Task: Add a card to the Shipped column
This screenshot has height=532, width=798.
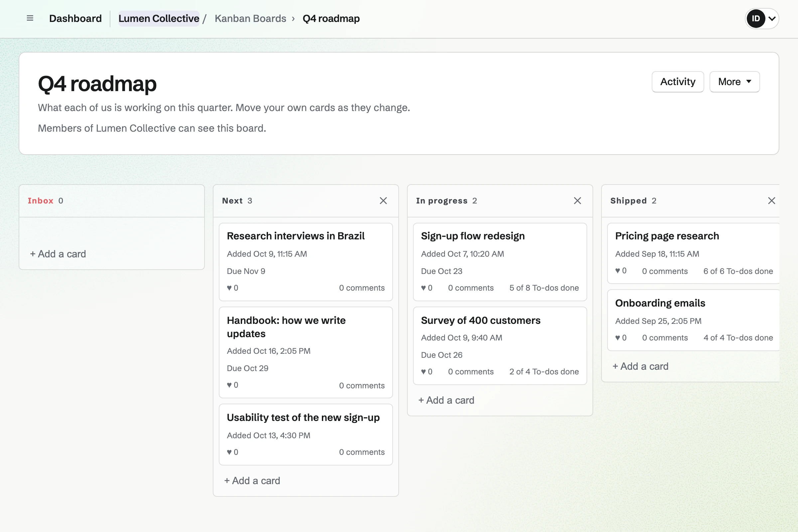Action: (x=640, y=366)
